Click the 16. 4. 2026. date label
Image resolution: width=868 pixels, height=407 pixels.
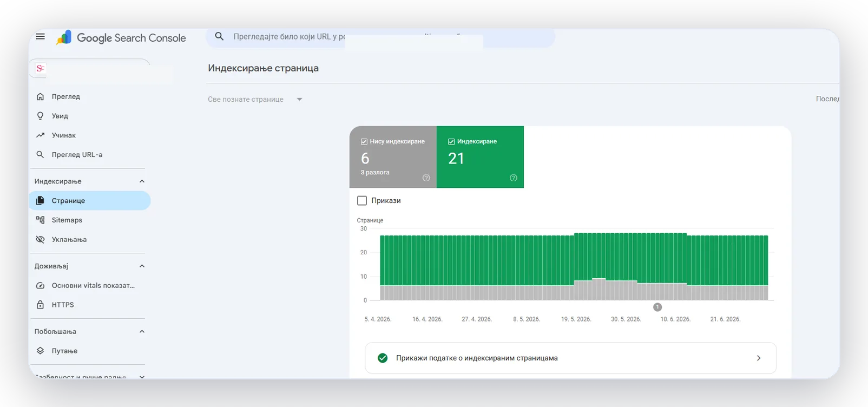(428, 319)
